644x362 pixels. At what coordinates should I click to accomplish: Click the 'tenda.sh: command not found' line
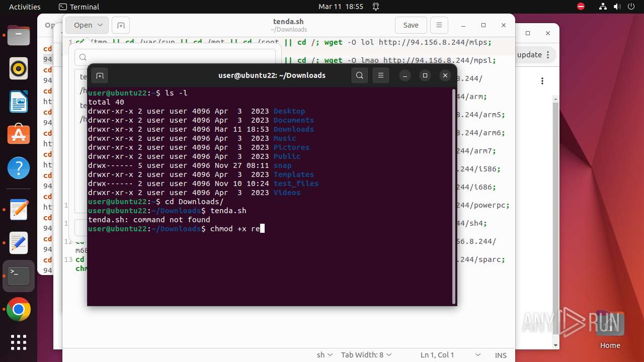pos(149,220)
